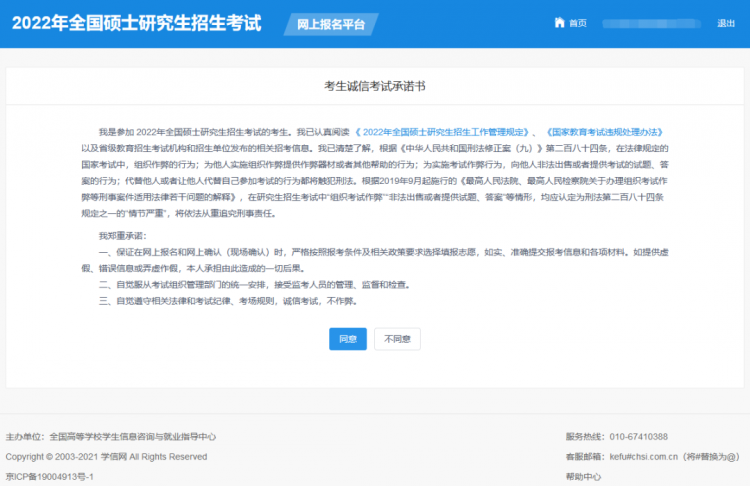Click the 学信网 copyright line
This screenshot has width=750, height=486.
(106, 457)
